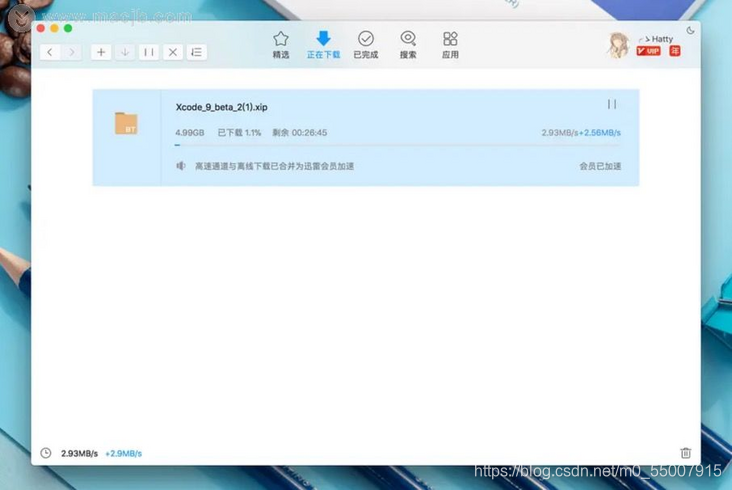This screenshot has height=490, width=732.
Task: Click the red VIP badge
Action: [648, 51]
